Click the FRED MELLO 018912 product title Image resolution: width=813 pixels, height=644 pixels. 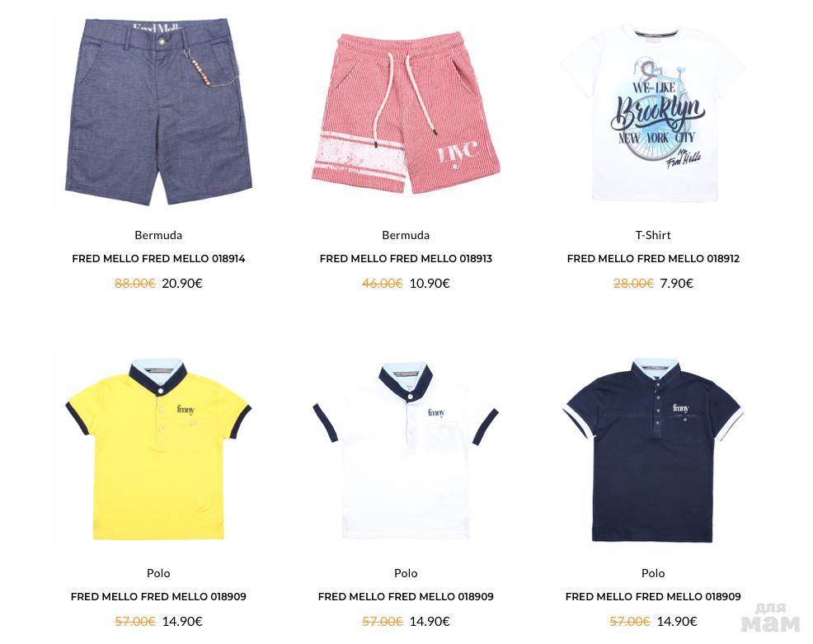click(653, 258)
